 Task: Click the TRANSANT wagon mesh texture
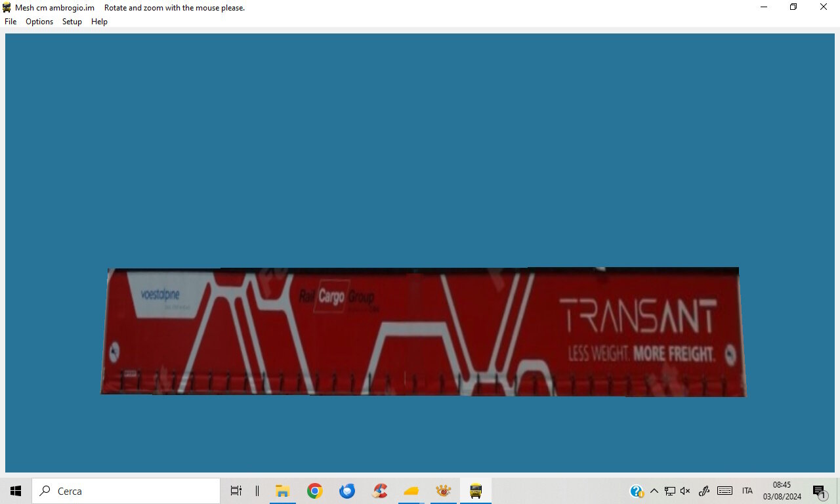coord(423,331)
